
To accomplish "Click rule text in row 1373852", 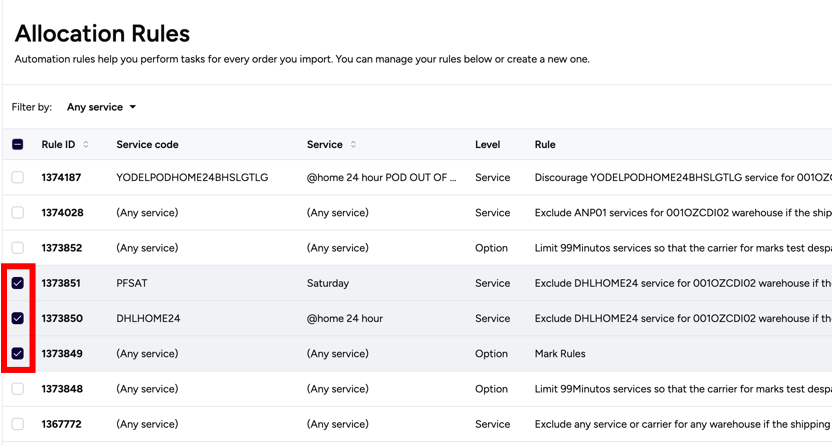I will [683, 248].
